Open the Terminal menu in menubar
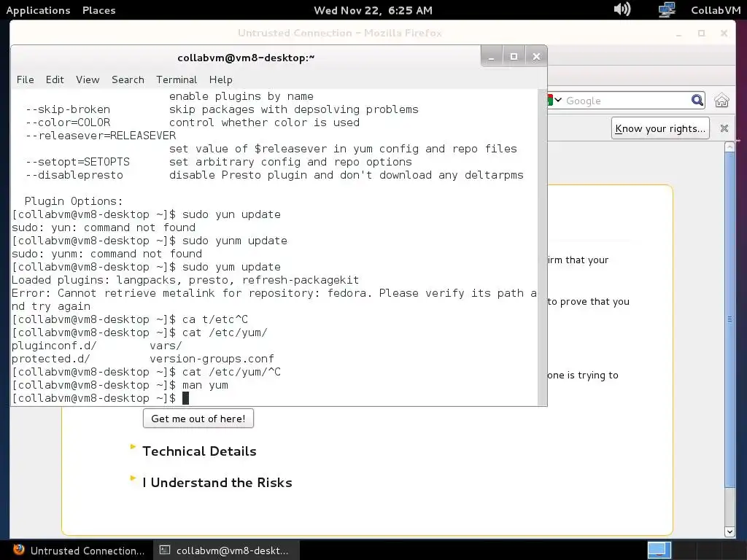 click(177, 79)
